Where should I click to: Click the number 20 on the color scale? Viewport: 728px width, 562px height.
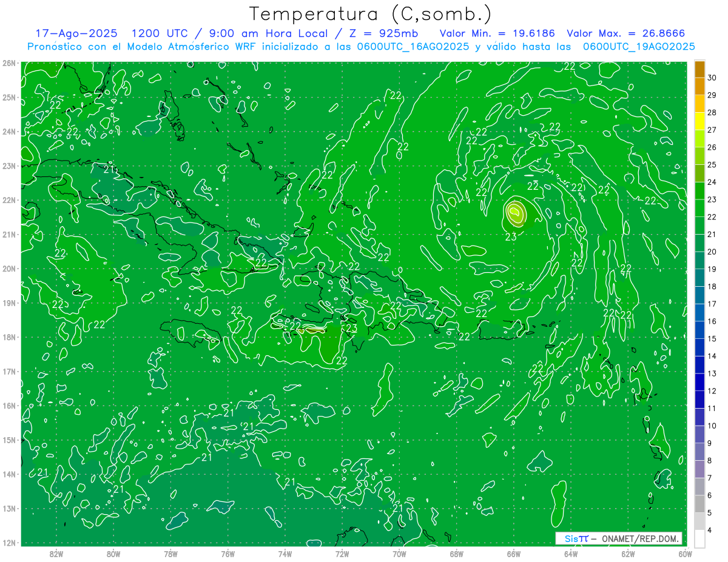click(712, 252)
